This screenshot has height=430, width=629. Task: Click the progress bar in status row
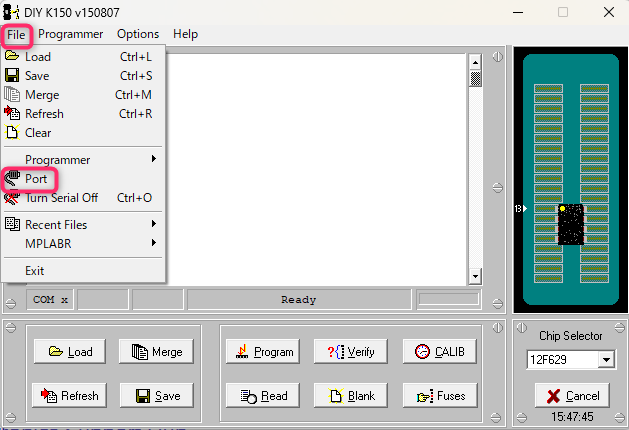449,299
